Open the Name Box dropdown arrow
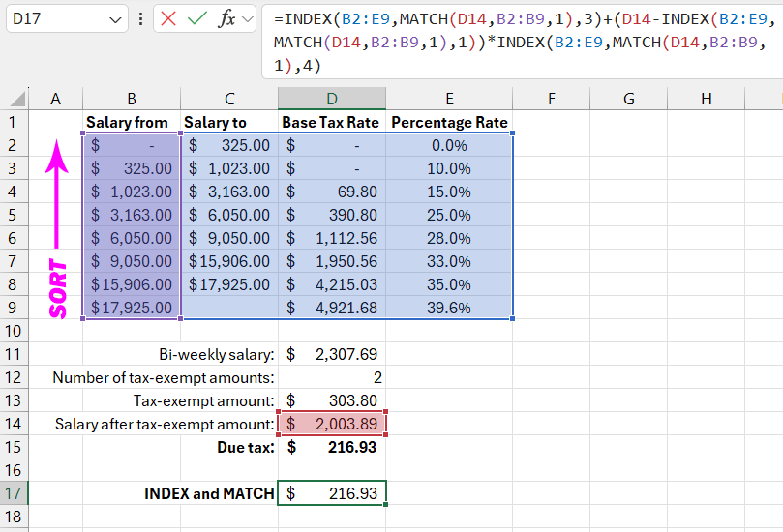This screenshot has width=783, height=532. point(115,20)
